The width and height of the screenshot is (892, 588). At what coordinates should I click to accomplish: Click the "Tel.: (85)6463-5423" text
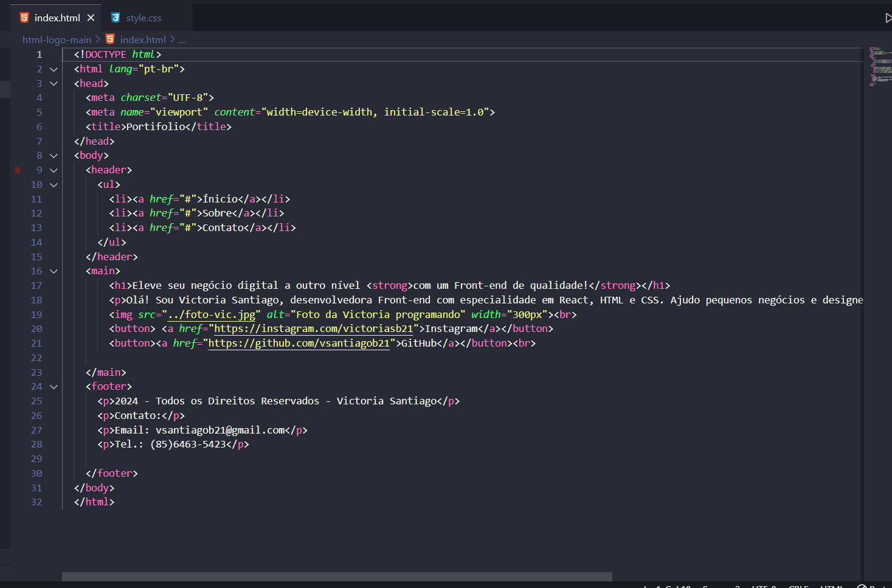point(170,444)
